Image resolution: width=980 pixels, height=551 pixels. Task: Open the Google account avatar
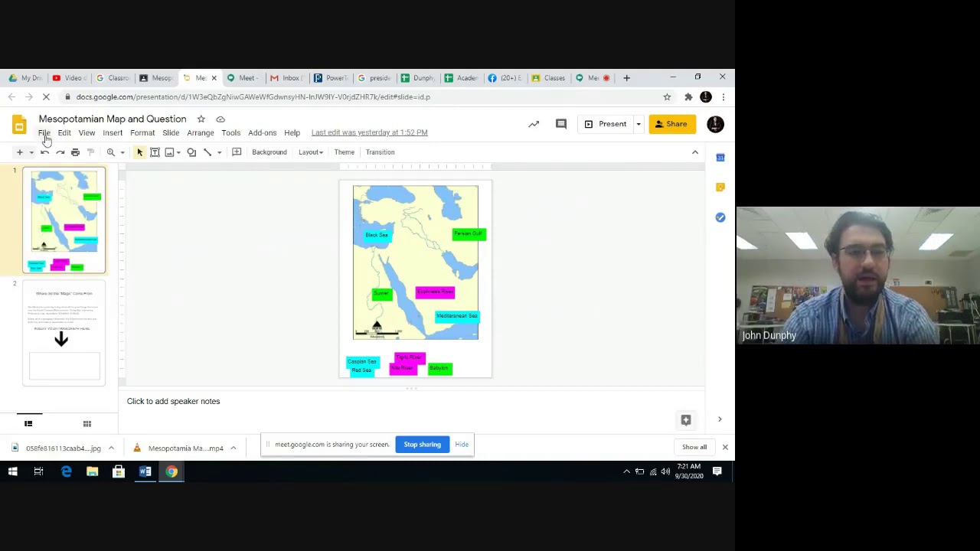coord(715,124)
